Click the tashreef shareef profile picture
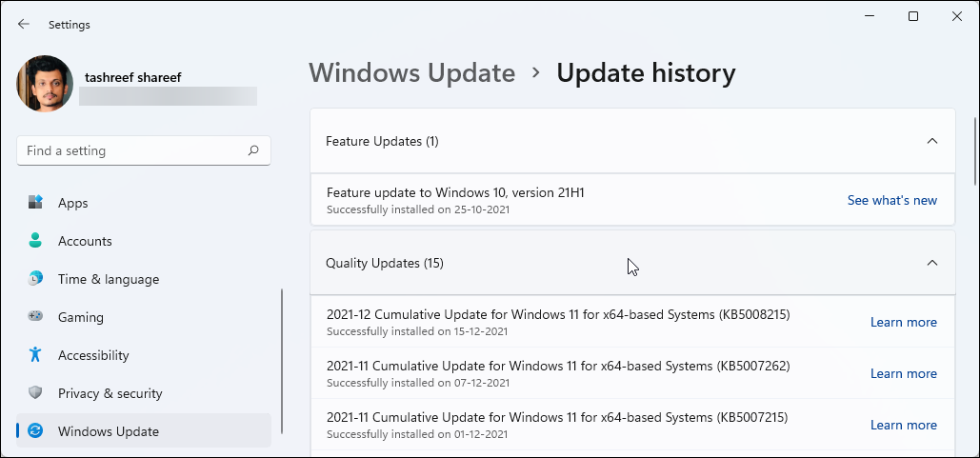This screenshot has height=458, width=980. click(45, 84)
